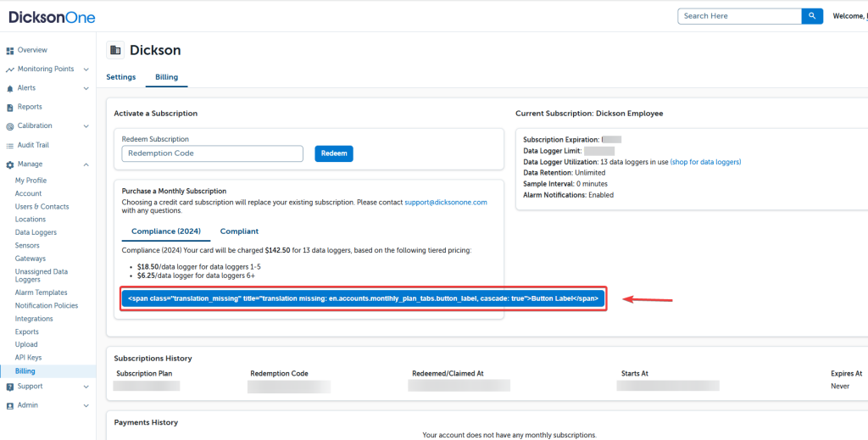Collapse the Manage section chevron

(x=86, y=164)
